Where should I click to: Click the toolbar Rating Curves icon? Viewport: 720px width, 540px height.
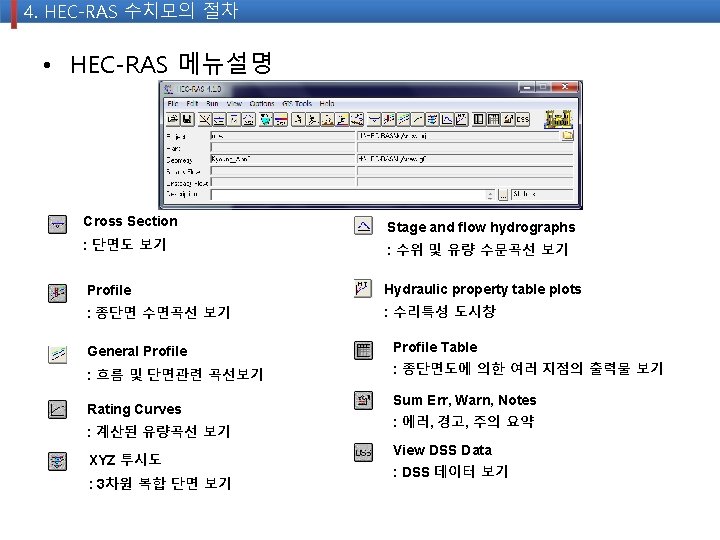click(x=418, y=120)
